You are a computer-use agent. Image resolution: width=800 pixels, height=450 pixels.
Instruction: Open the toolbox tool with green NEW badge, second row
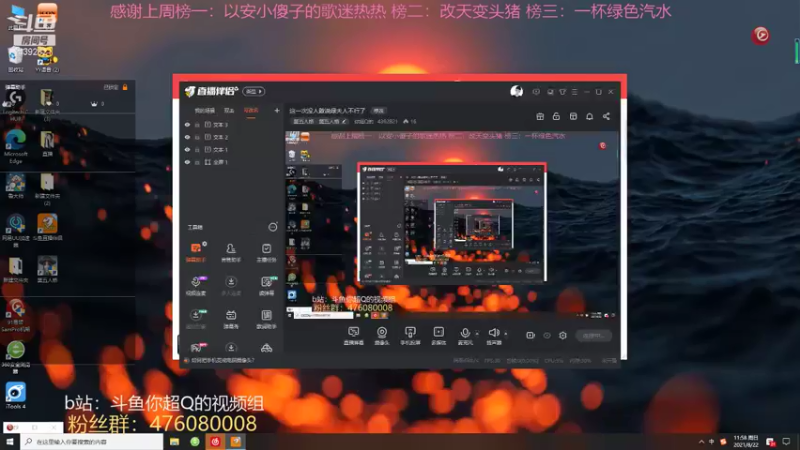coord(266,286)
